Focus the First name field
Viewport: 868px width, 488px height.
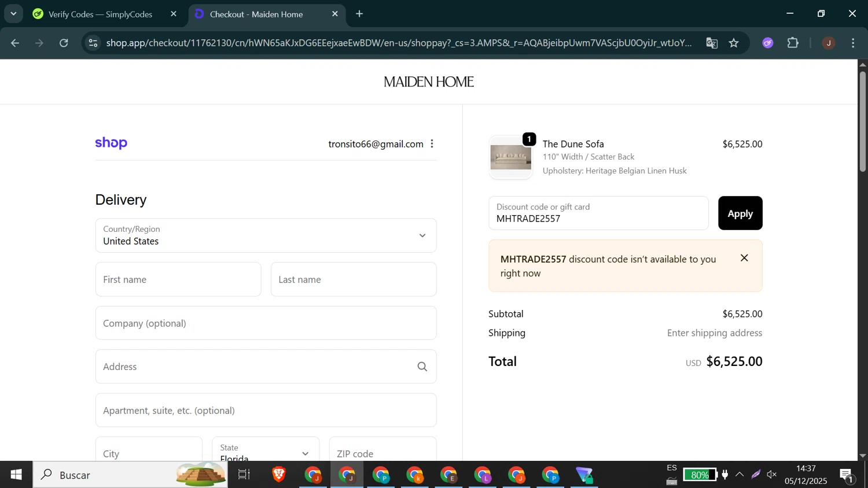(178, 279)
